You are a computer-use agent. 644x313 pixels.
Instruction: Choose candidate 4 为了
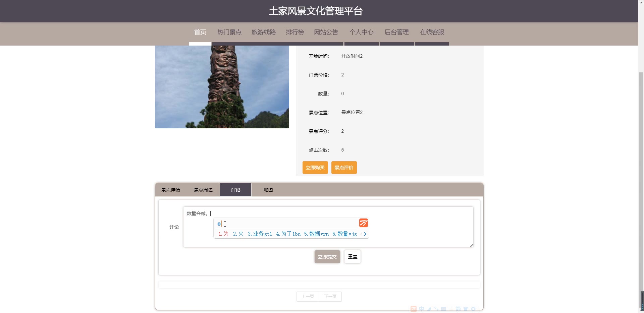[288, 234]
